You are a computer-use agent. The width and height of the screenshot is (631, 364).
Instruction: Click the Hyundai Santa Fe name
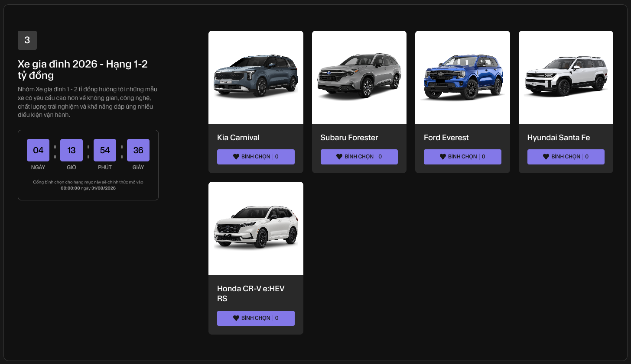click(559, 138)
